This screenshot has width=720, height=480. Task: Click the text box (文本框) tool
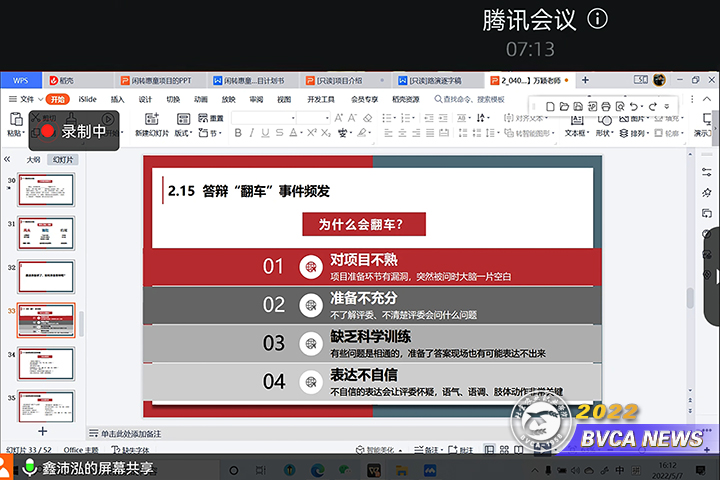[575, 132]
